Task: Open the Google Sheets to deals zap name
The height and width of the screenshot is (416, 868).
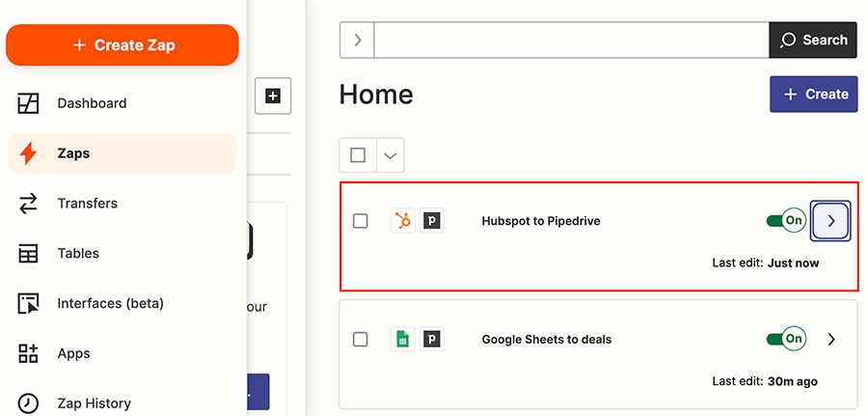Action: (x=547, y=339)
